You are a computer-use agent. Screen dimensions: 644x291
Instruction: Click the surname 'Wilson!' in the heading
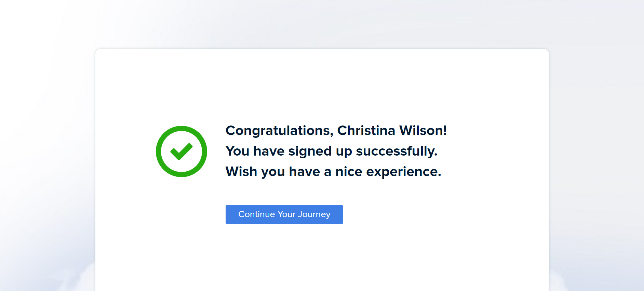pos(423,131)
